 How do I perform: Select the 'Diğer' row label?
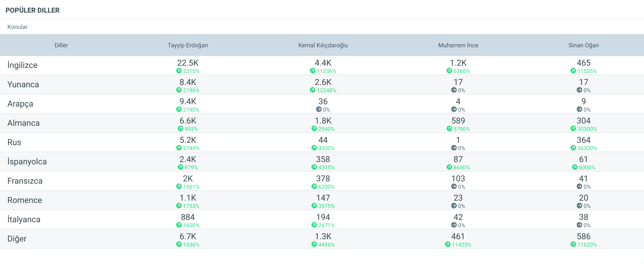17,239
